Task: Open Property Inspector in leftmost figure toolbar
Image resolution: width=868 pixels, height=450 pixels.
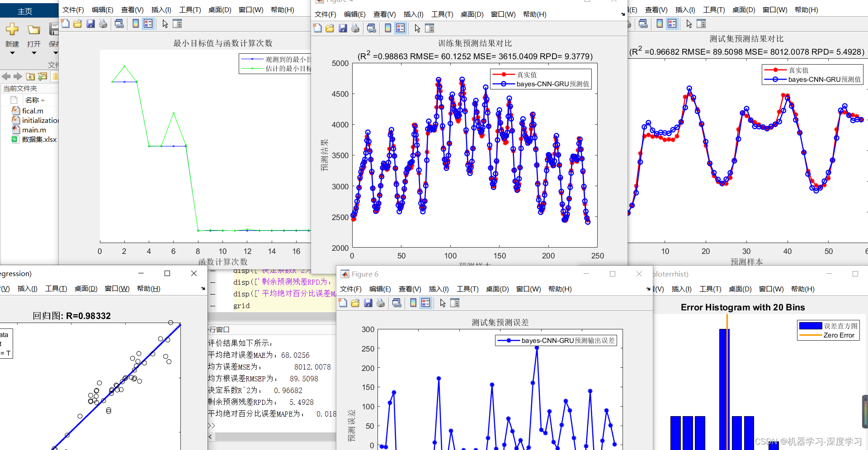Action: [x=177, y=23]
